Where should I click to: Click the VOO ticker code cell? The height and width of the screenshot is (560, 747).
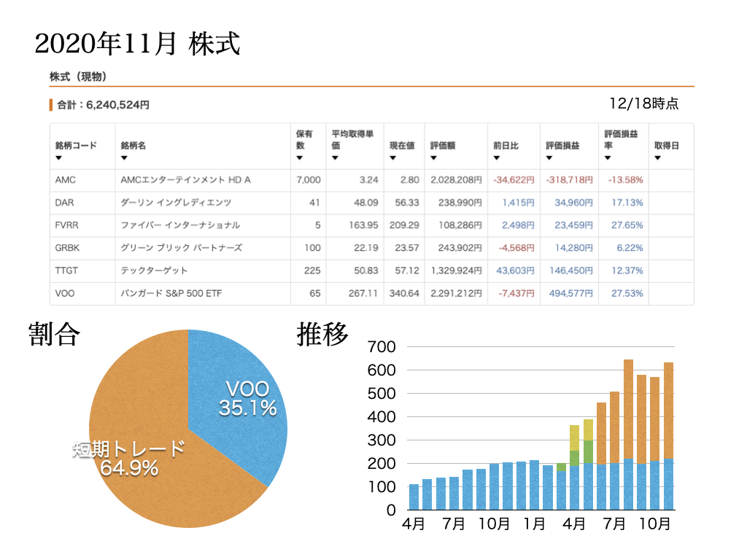pyautogui.click(x=65, y=293)
